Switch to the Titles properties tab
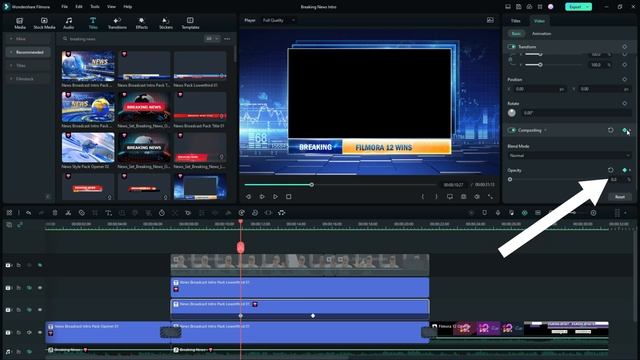Image resolution: width=640 pixels, height=360 pixels. 516,21
